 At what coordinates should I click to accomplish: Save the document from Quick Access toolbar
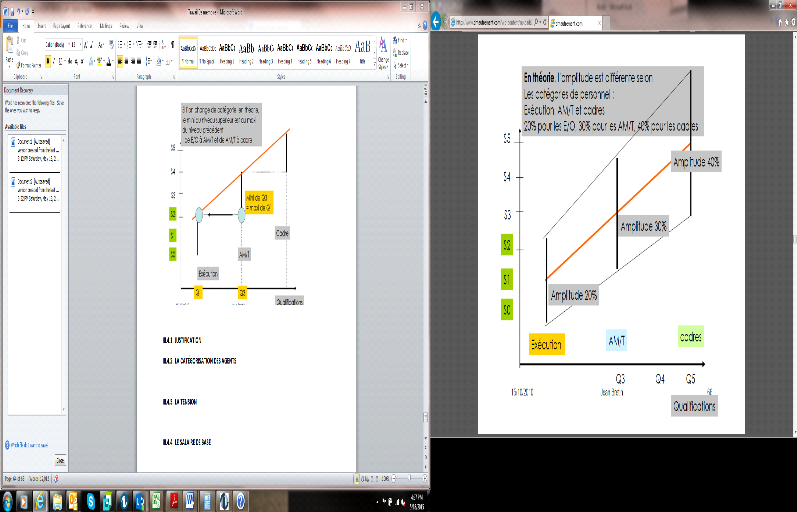[12, 12]
